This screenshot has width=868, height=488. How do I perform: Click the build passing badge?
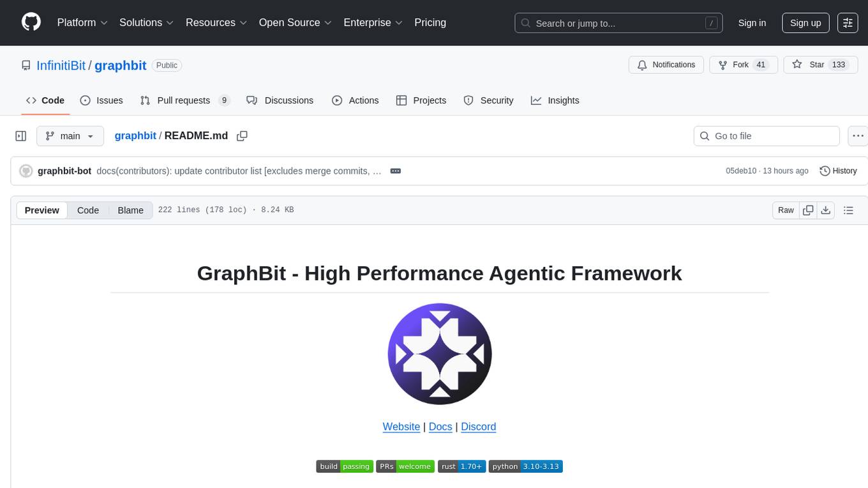click(x=345, y=466)
